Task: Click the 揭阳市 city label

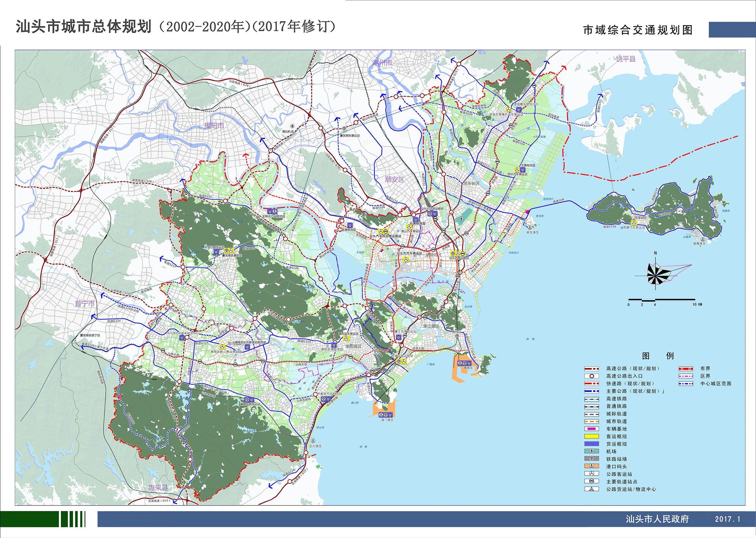Action: (214, 126)
